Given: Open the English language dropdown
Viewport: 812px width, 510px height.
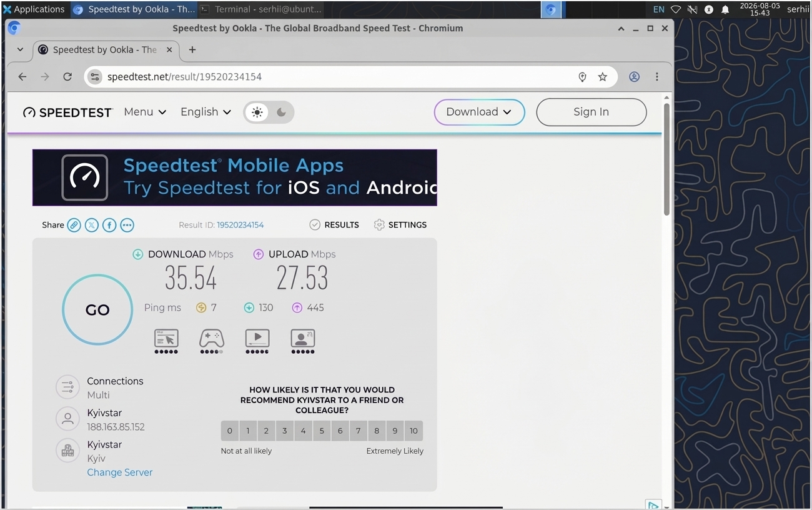Looking at the screenshot, I should [205, 112].
